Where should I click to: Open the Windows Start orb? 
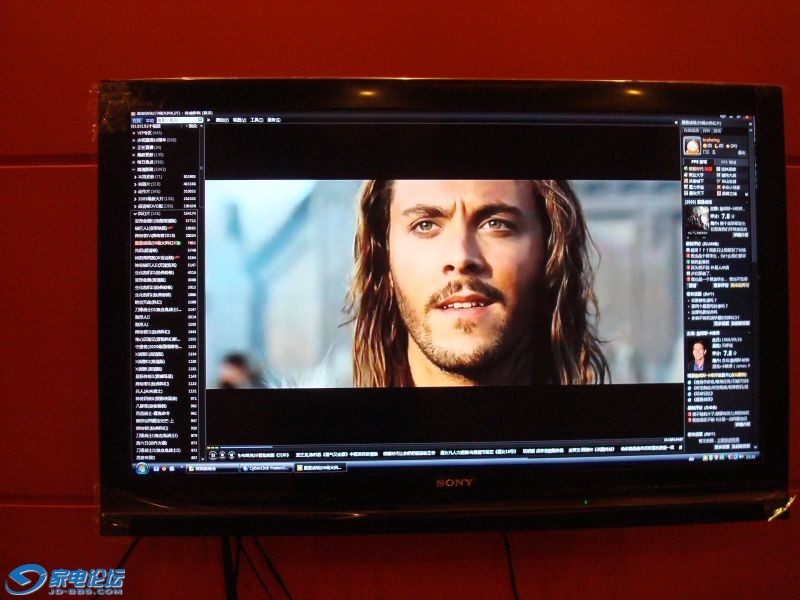coord(142,468)
